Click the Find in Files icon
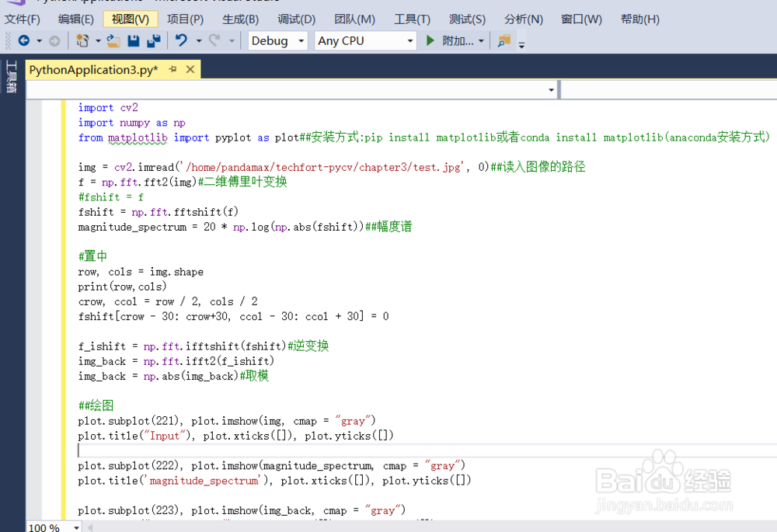 (504, 40)
